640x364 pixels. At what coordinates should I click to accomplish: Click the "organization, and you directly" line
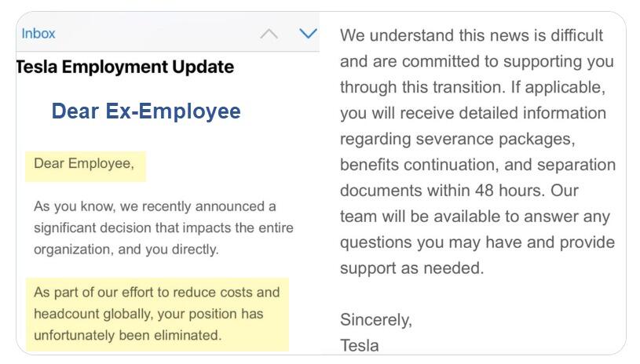point(126,249)
